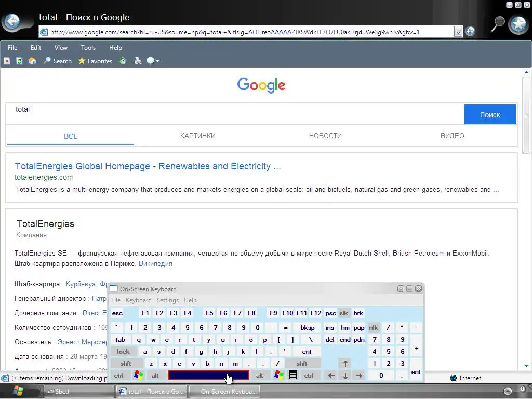Click the left Windows logo key
The height and width of the screenshot is (399, 532).
[x=138, y=375]
